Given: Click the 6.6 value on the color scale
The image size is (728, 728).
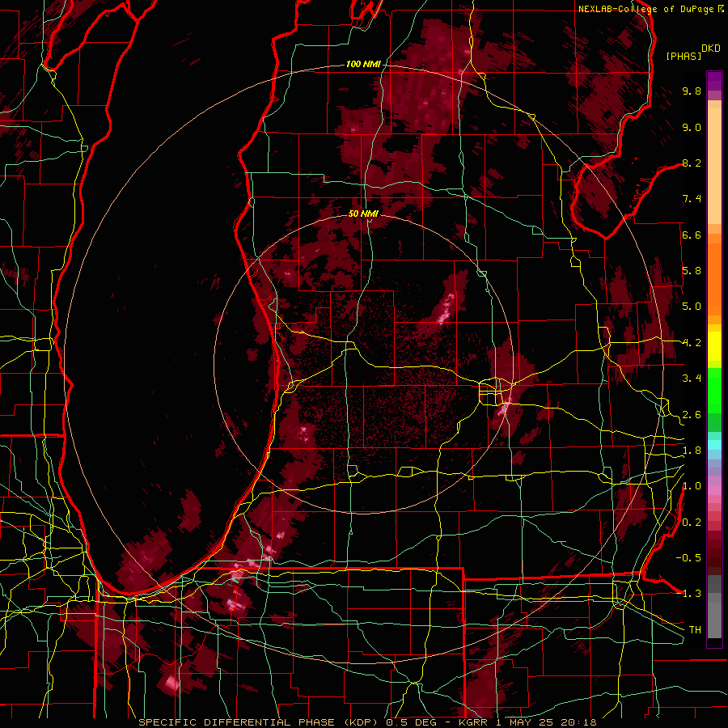Looking at the screenshot, I should point(692,235).
